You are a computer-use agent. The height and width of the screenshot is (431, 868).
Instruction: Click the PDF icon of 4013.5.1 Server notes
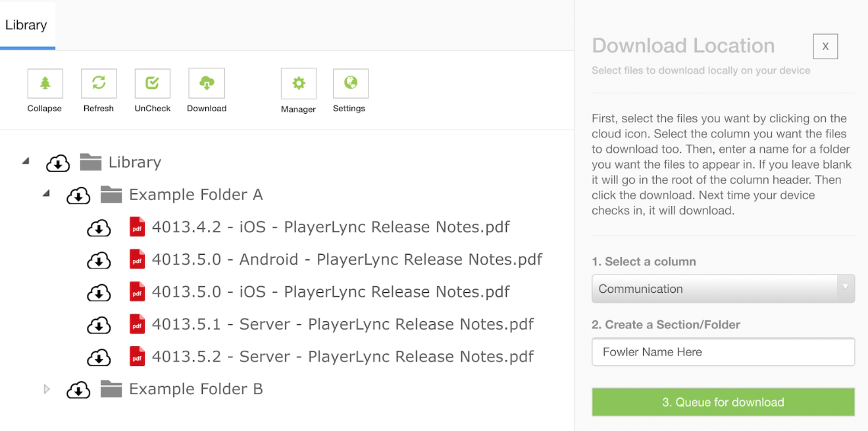click(137, 324)
